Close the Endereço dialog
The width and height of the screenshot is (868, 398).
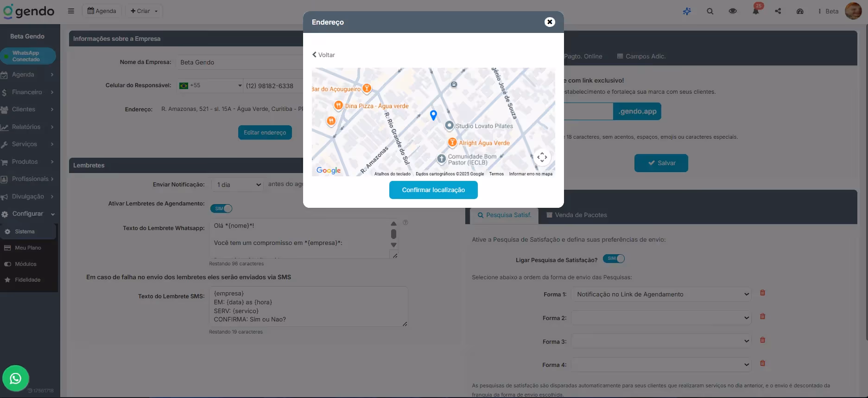pos(550,22)
